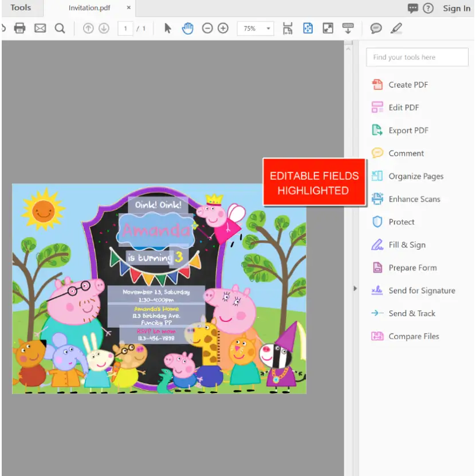Switch to the Tools tab
The image size is (476, 476).
pyautogui.click(x=22, y=8)
